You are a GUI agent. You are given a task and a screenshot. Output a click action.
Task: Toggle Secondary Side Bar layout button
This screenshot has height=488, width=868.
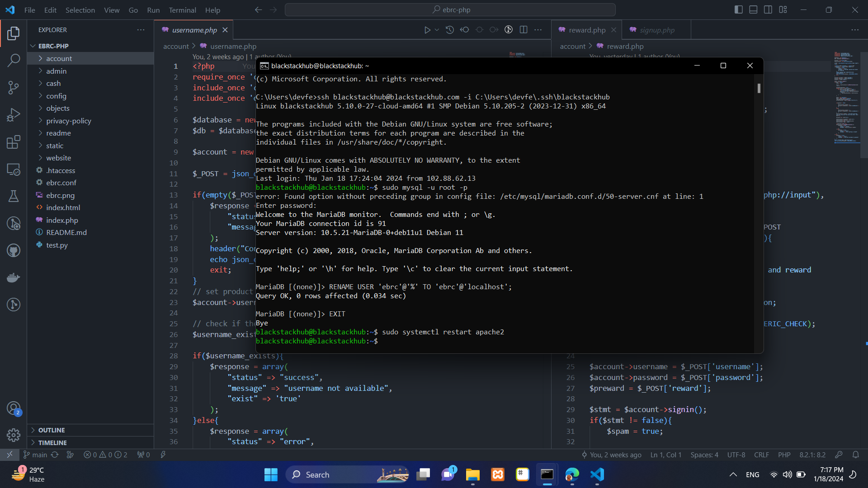click(x=768, y=9)
